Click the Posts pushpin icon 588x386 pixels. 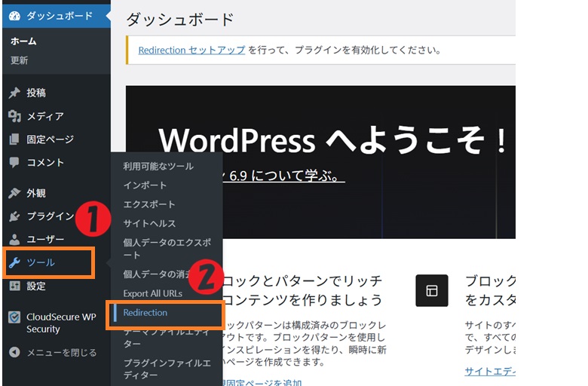pyautogui.click(x=14, y=93)
